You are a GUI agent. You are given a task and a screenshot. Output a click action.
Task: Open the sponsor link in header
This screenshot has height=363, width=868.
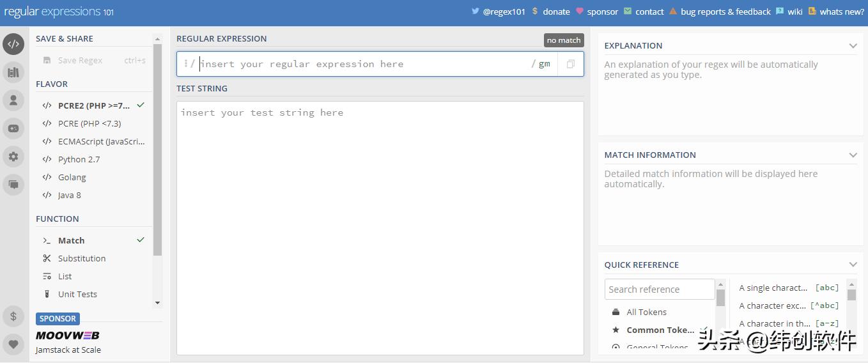597,12
